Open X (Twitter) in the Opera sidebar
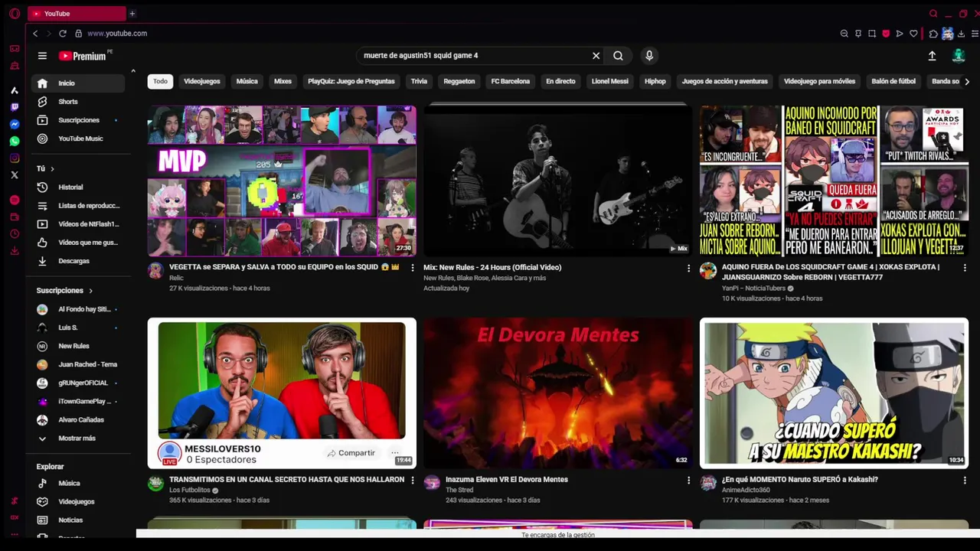980x551 pixels. pos(15,175)
